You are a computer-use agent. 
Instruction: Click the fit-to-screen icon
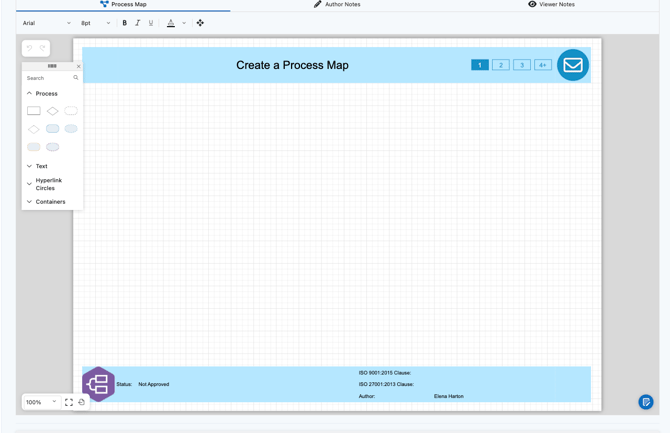69,402
